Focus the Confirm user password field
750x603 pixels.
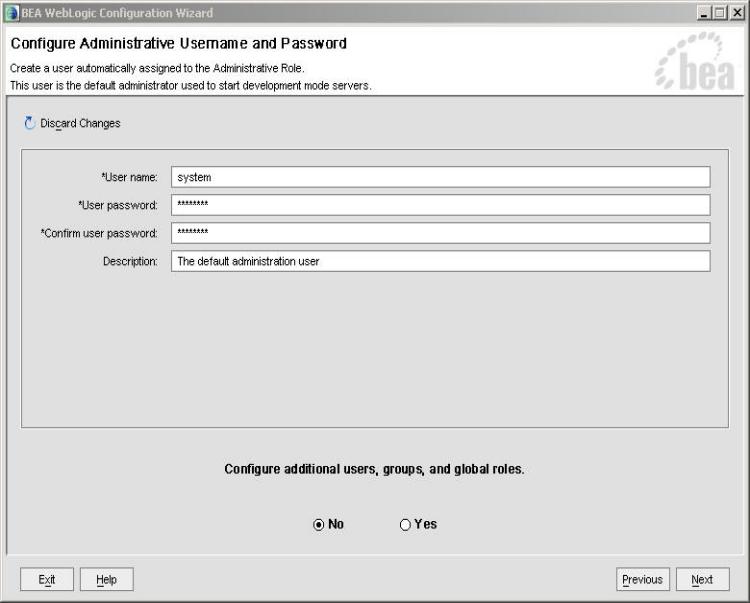pyautogui.click(x=441, y=233)
